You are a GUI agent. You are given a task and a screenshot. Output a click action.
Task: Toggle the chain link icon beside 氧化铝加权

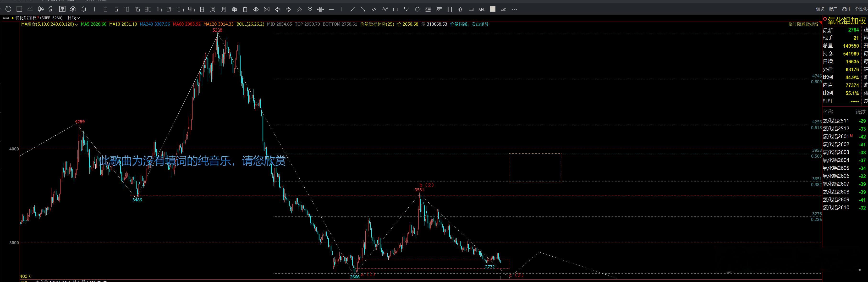(6, 18)
